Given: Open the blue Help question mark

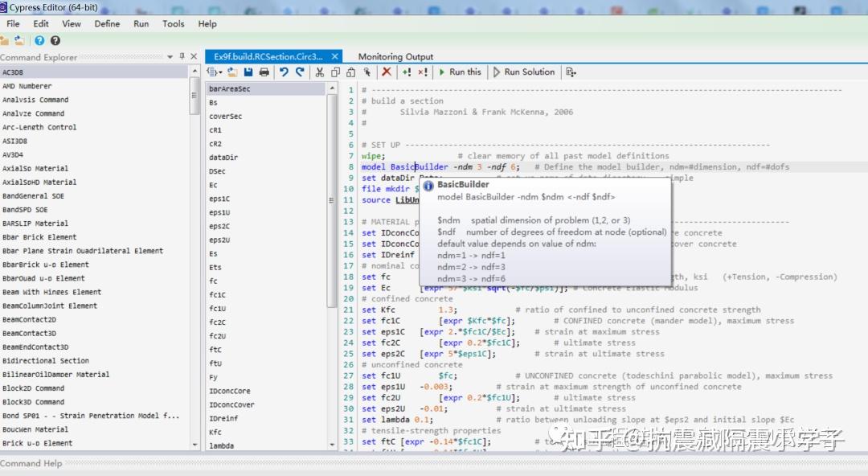Looking at the screenshot, I should (39, 40).
